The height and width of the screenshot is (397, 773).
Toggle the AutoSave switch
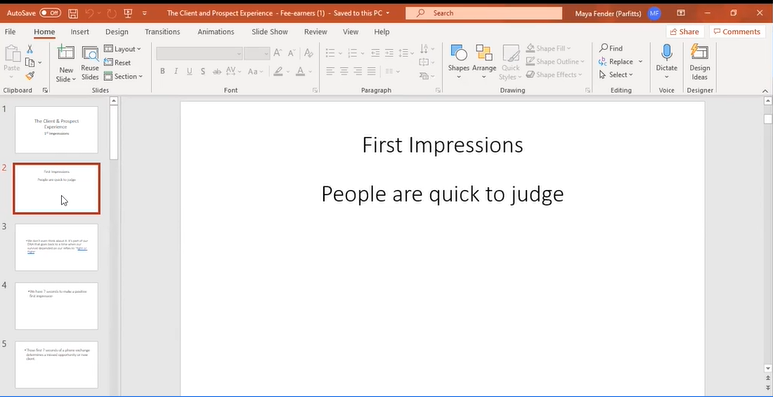(x=50, y=13)
